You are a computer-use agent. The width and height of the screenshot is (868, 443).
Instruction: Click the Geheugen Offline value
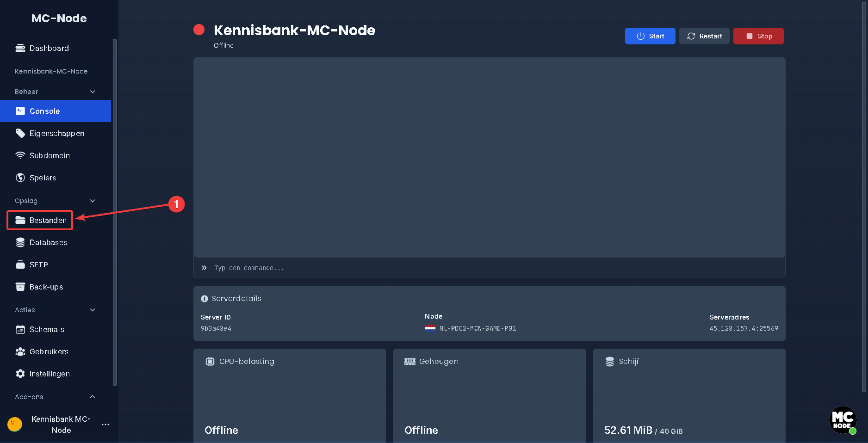tap(421, 430)
